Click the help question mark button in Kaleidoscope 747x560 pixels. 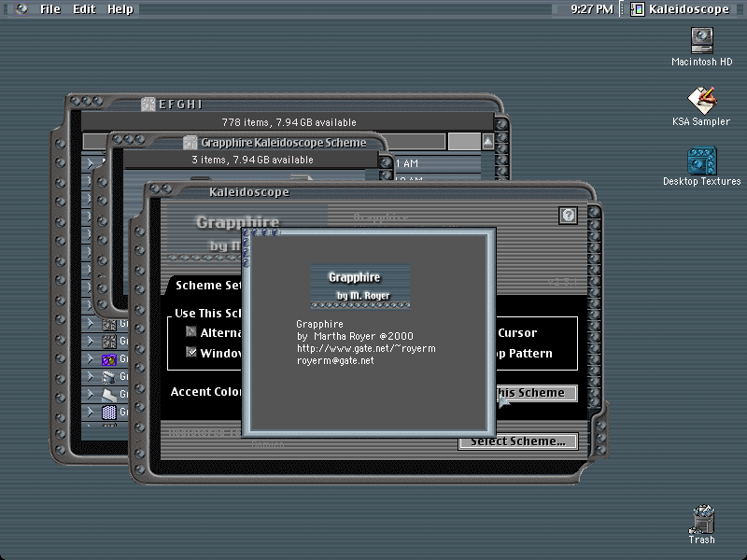568,216
